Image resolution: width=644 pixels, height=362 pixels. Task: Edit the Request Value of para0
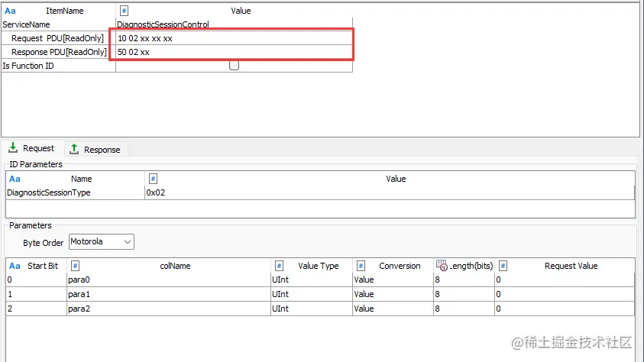pos(565,280)
